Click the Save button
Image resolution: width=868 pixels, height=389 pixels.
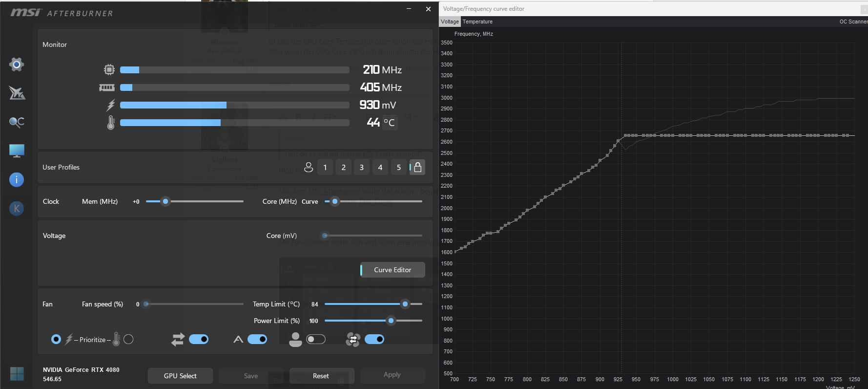click(x=251, y=376)
